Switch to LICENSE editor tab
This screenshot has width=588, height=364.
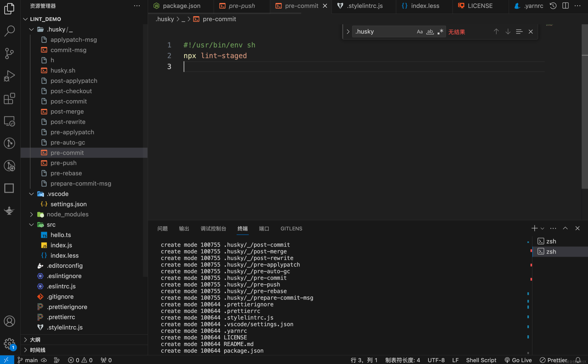(480, 6)
